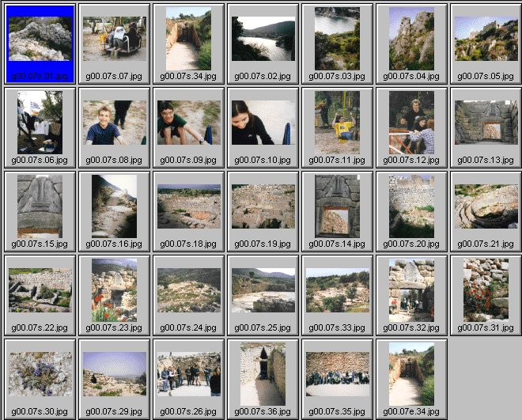This screenshot has width=522, height=420.
Task: Select thumbnail g00.07s.03.jpg
Action: 337,40
